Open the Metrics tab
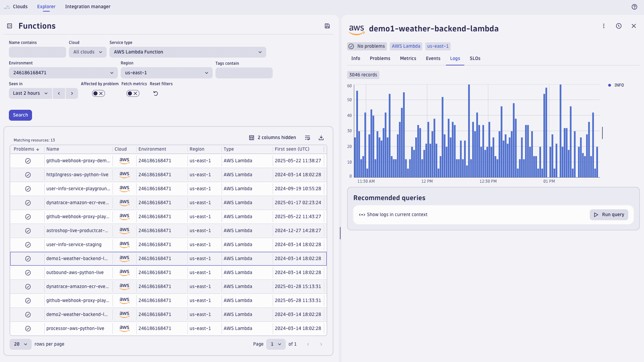This screenshot has height=362, width=644. 408,59
